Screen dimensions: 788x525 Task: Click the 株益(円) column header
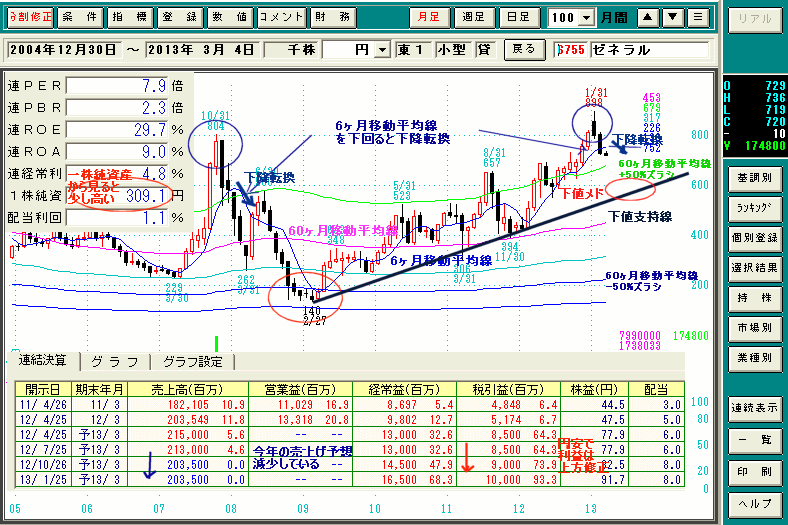594,389
